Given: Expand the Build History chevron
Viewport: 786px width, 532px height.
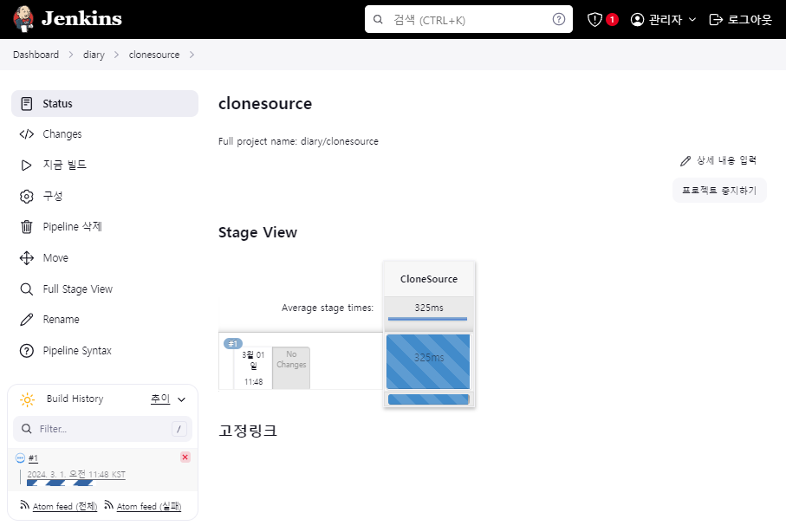Looking at the screenshot, I should pos(181,399).
